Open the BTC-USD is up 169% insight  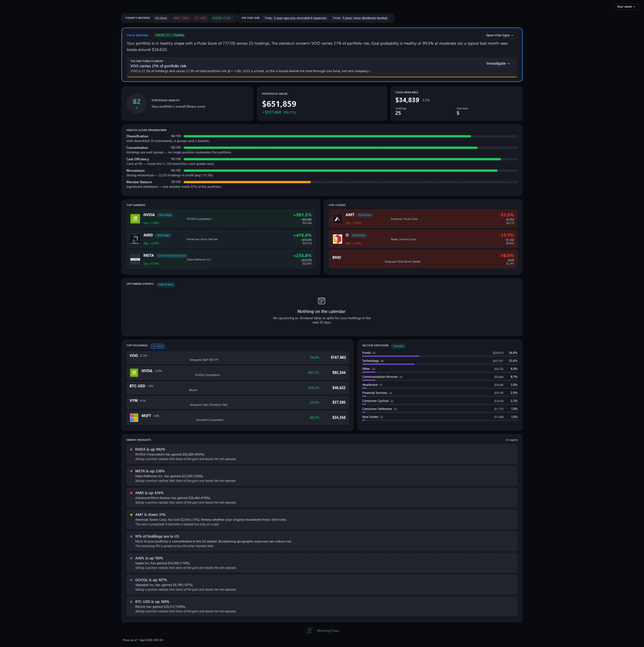322,606
